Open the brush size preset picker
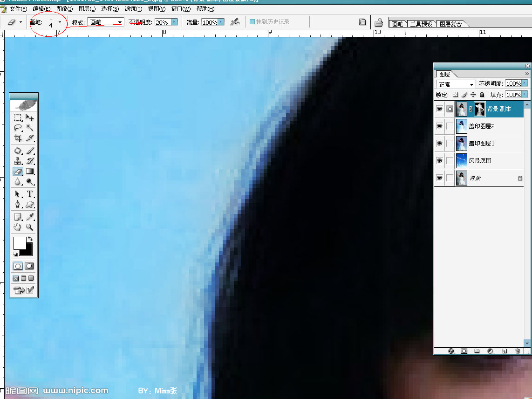The height and width of the screenshot is (399, 532). (x=60, y=22)
